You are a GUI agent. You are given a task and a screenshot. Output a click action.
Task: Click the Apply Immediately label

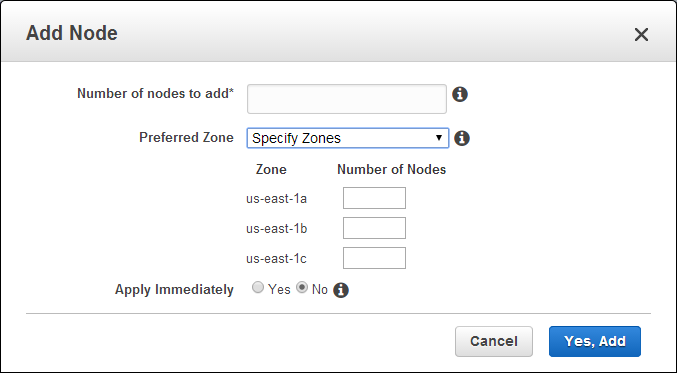[x=174, y=289]
